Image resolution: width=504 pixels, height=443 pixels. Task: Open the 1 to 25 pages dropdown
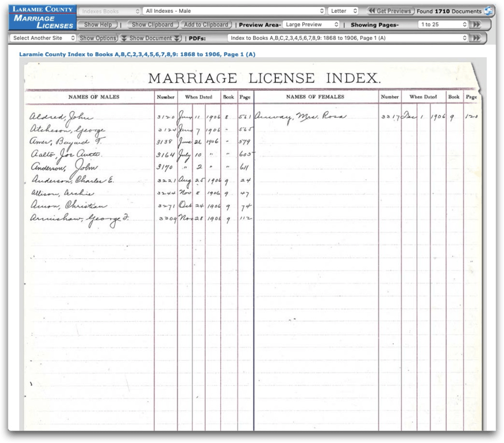point(442,24)
